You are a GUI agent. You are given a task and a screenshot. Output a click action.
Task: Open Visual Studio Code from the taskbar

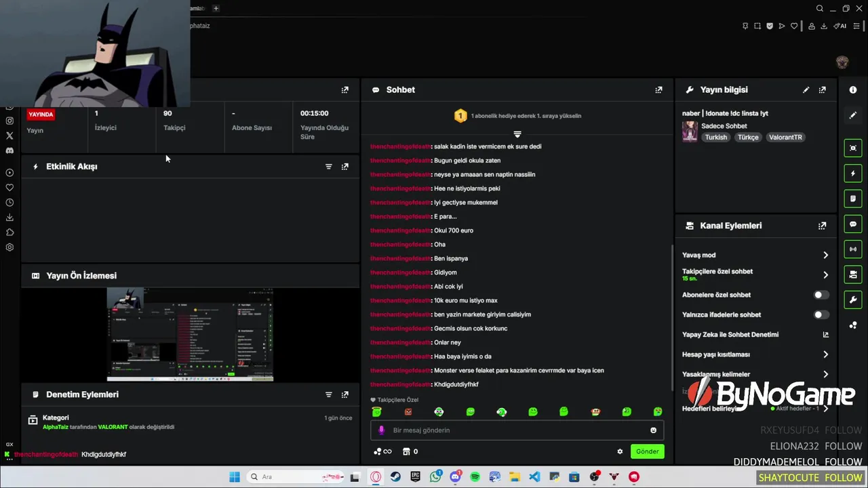coord(534,477)
